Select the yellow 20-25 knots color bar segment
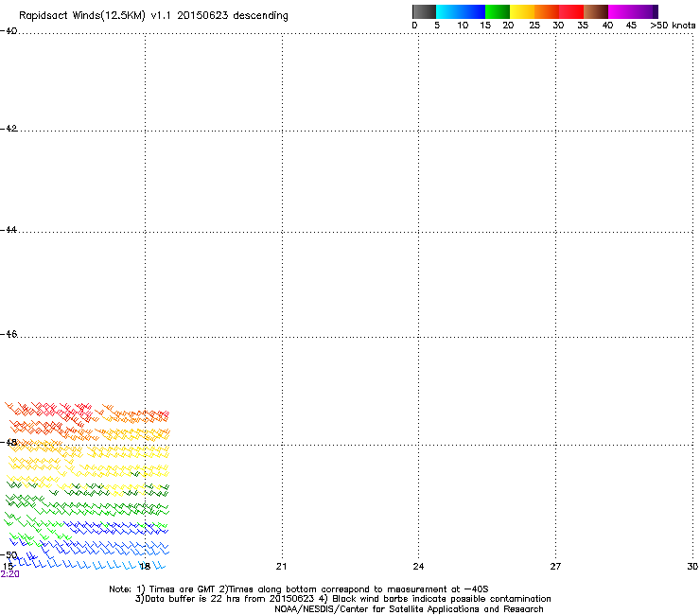700x615 pixels. click(522, 11)
